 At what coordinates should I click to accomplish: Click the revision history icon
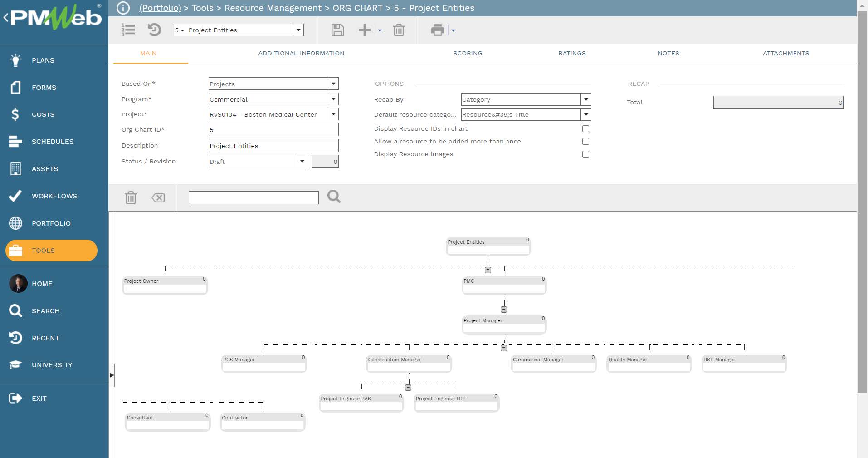154,30
